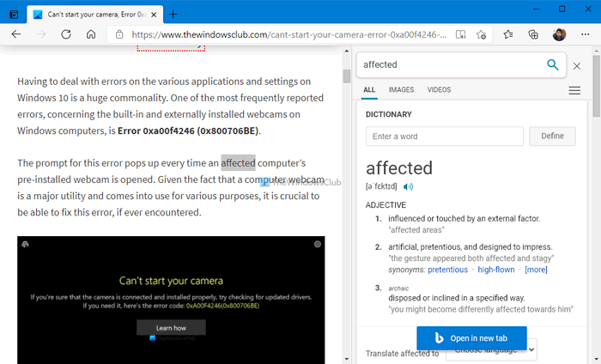The width and height of the screenshot is (601, 364).
Task: Run search with magnifier icon
Action: point(552,64)
